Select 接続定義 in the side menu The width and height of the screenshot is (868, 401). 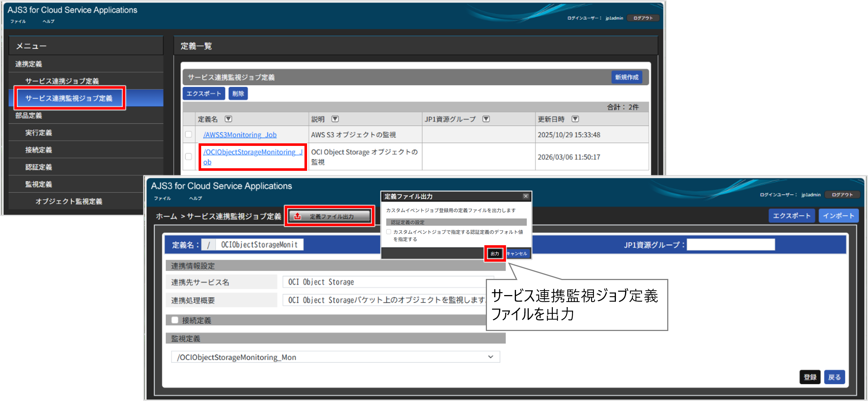[x=86, y=150]
